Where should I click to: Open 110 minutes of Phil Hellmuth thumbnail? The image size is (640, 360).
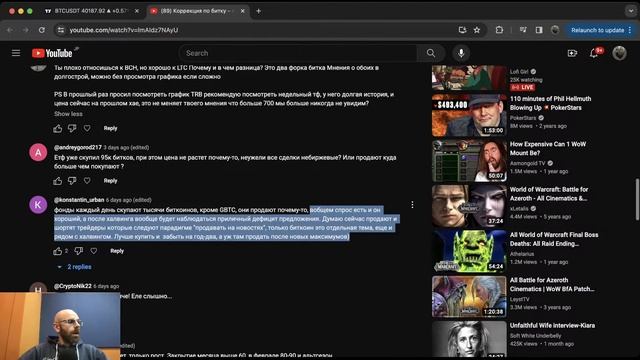pyautogui.click(x=469, y=115)
